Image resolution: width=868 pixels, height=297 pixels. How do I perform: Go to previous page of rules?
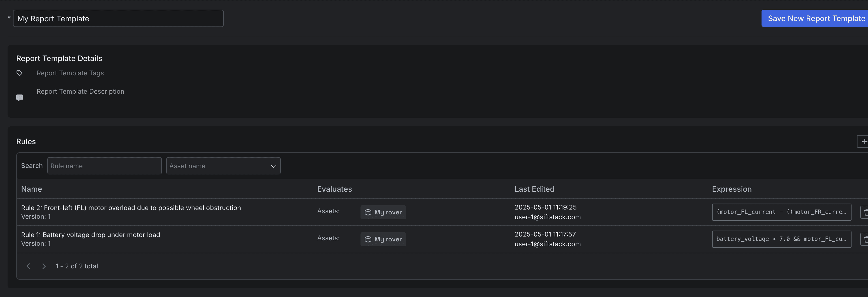tap(28, 266)
